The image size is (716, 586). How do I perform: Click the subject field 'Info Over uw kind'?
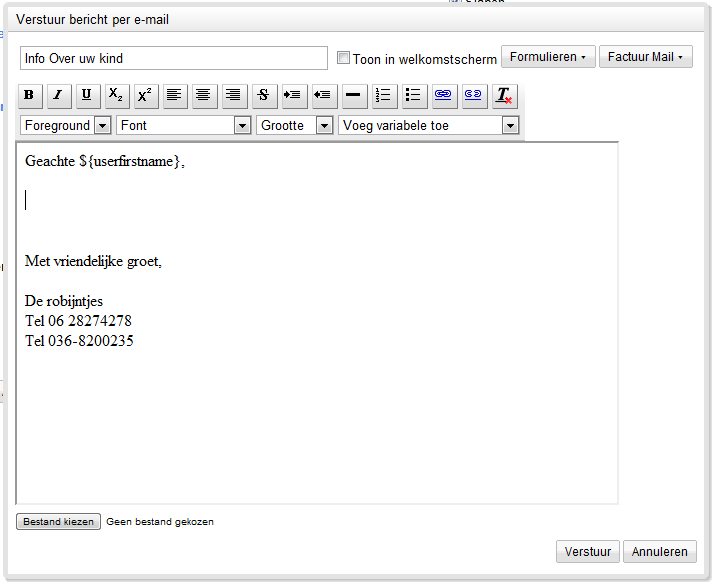click(x=173, y=58)
